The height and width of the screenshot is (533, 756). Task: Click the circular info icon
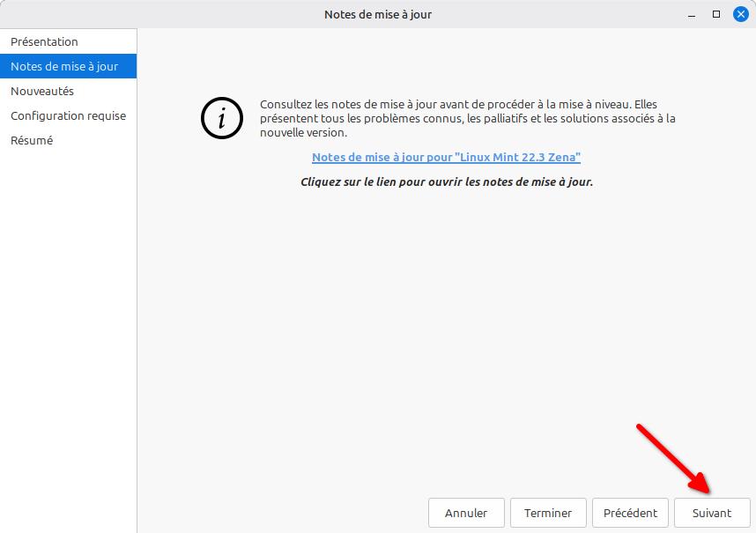[x=220, y=118]
